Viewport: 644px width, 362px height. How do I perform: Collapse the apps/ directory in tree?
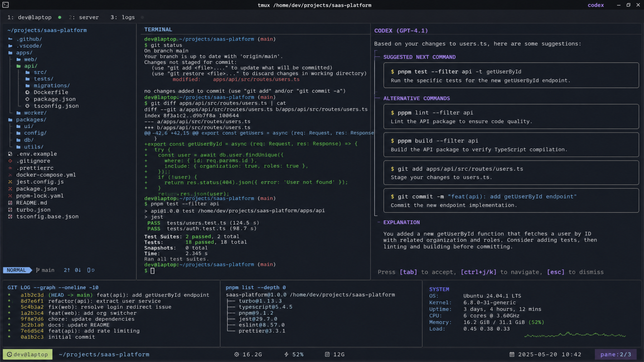(10, 53)
